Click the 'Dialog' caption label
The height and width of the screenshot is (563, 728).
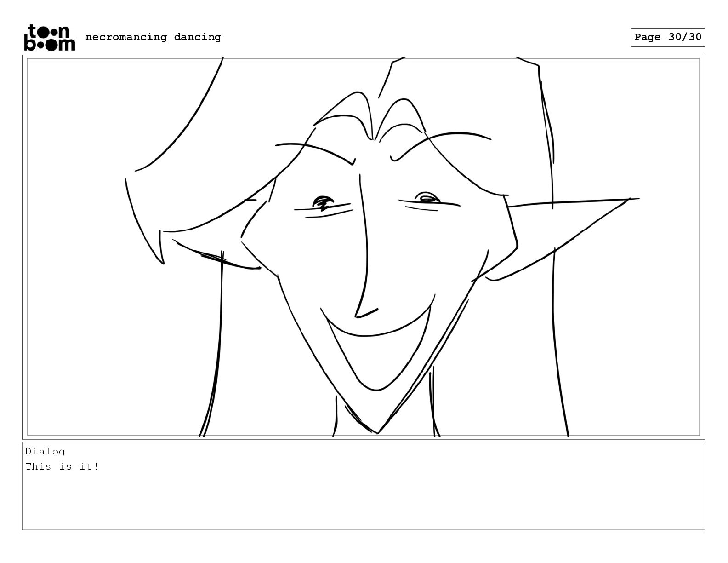(x=45, y=451)
